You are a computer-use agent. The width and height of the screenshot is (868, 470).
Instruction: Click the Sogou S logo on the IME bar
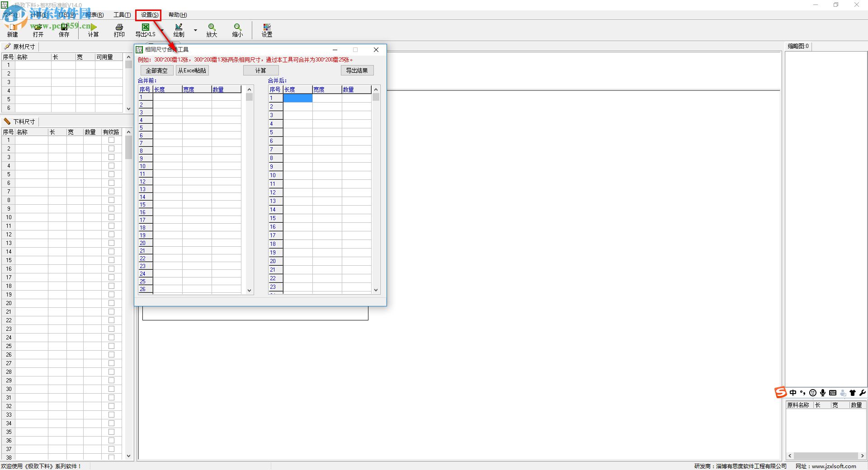tap(781, 392)
